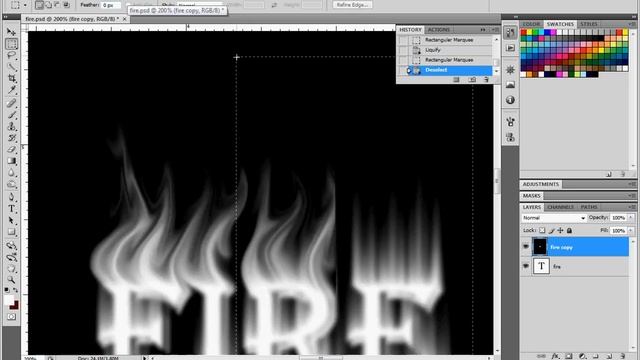Switch to the Color tab

coord(531,24)
